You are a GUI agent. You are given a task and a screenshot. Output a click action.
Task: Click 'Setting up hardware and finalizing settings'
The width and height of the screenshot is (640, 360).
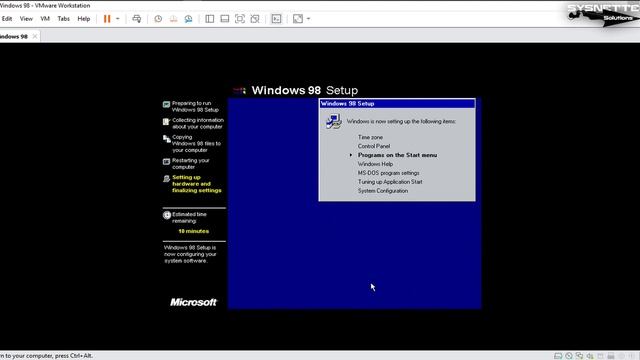tap(197, 184)
